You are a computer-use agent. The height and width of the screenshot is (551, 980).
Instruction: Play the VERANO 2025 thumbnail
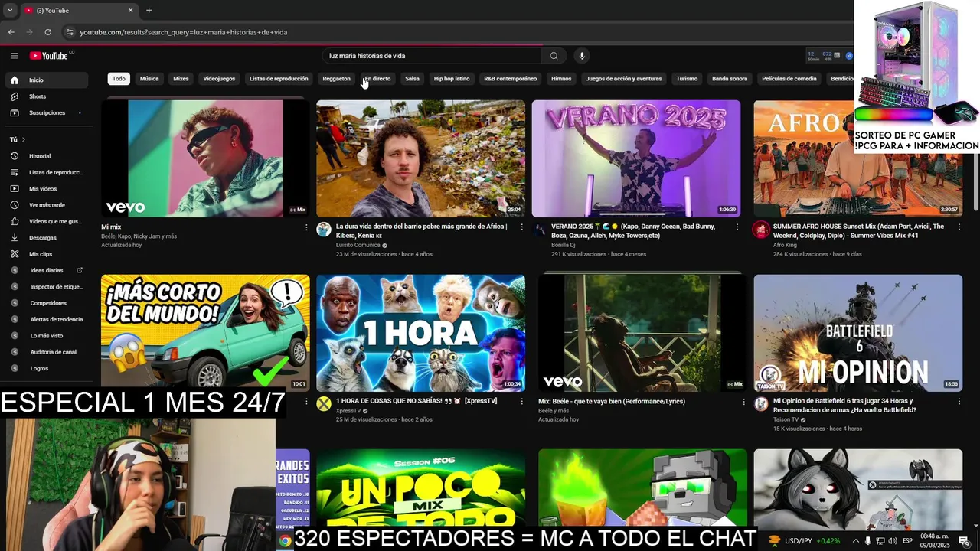(x=636, y=158)
